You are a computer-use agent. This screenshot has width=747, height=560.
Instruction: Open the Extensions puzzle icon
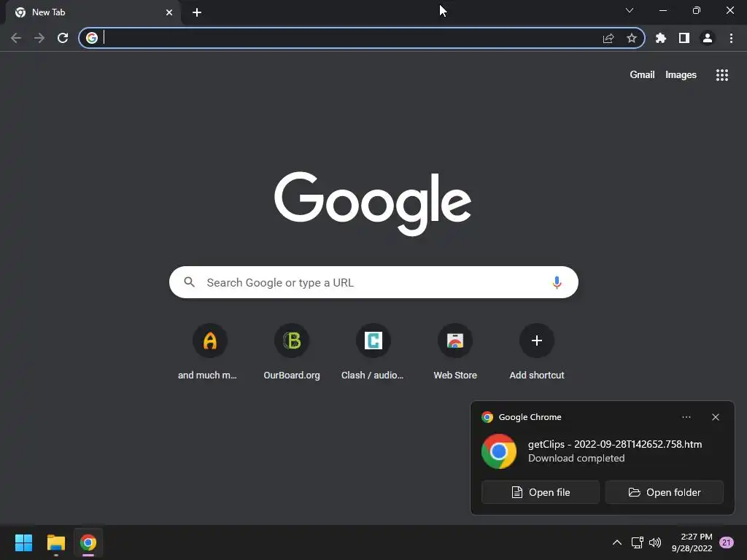(x=661, y=38)
